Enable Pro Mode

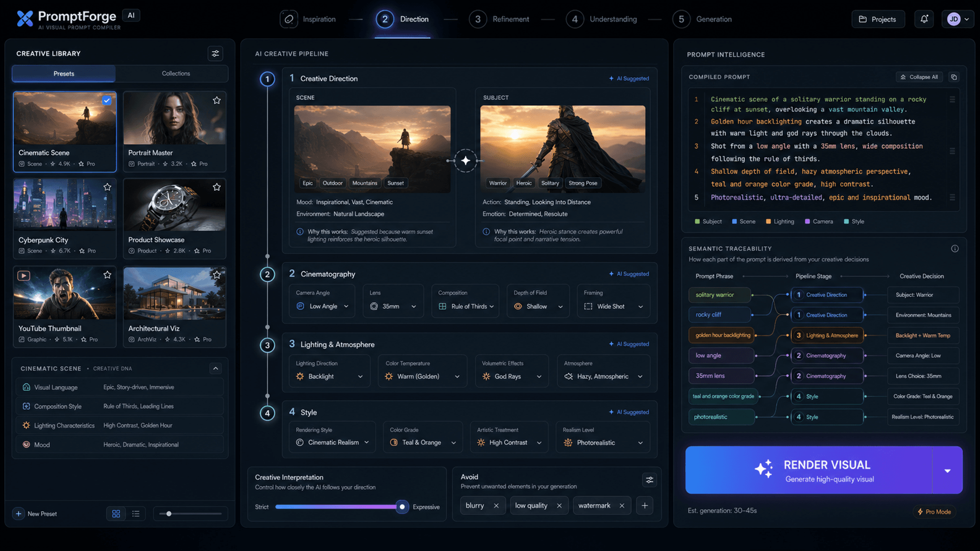coord(934,512)
